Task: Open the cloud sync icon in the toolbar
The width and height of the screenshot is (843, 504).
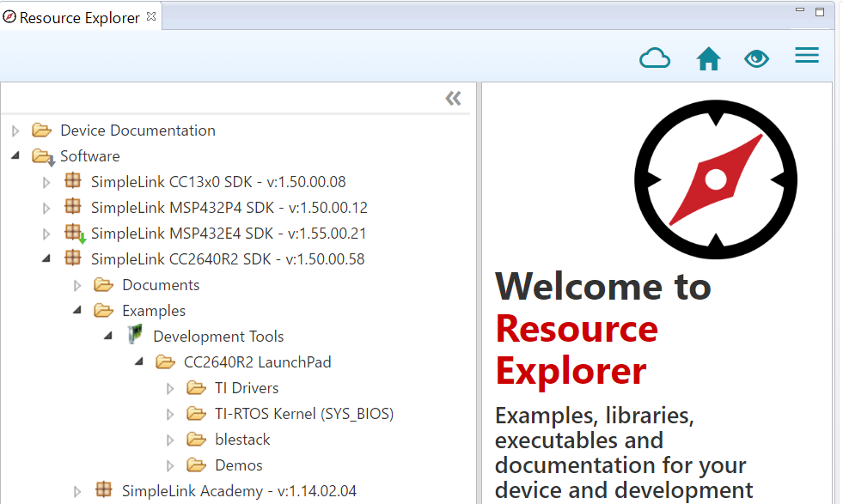Action: click(x=655, y=57)
